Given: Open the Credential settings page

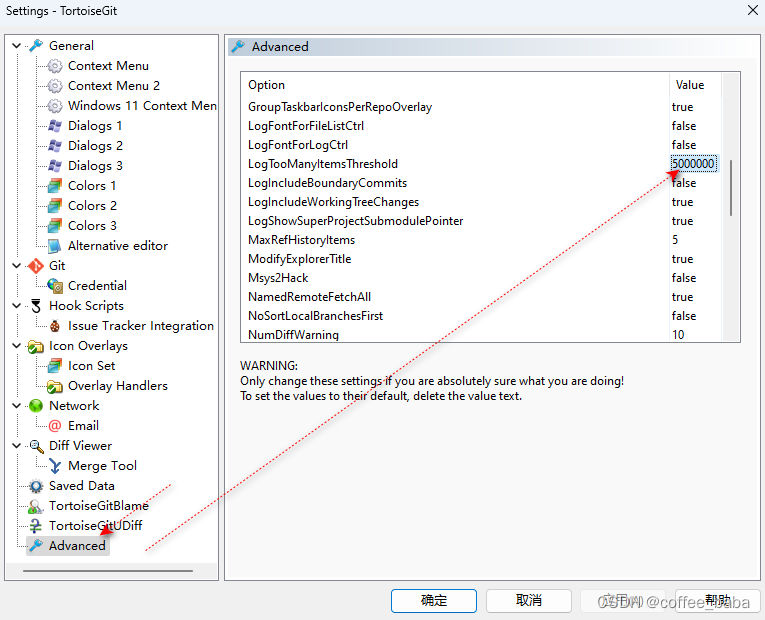Looking at the screenshot, I should (97, 286).
